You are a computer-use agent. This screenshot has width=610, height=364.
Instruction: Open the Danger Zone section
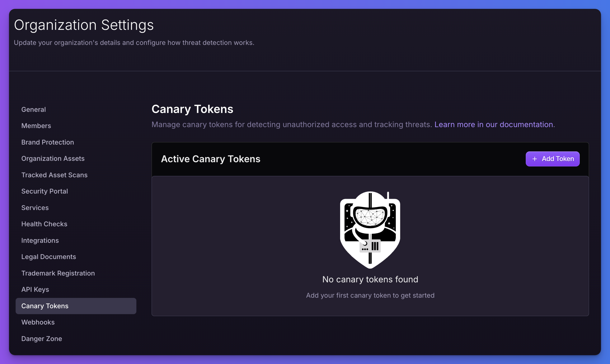pyautogui.click(x=42, y=338)
